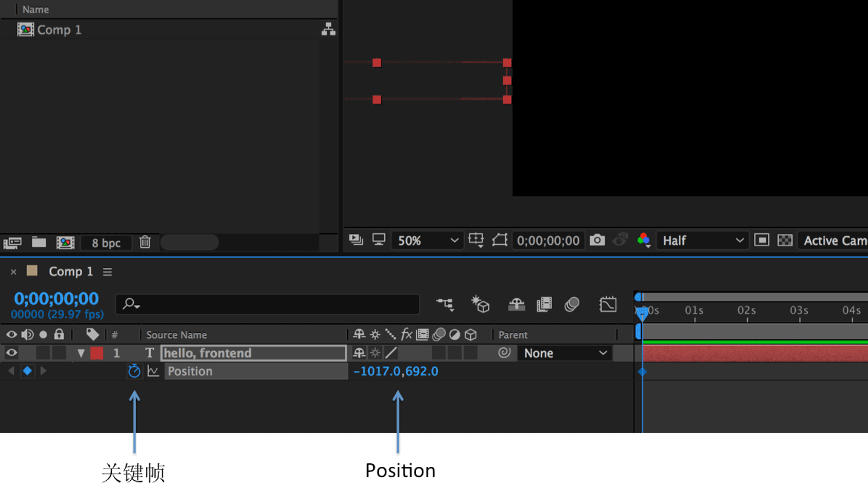Toggle hide shy layers icon
868x490 pixels.
click(x=516, y=304)
